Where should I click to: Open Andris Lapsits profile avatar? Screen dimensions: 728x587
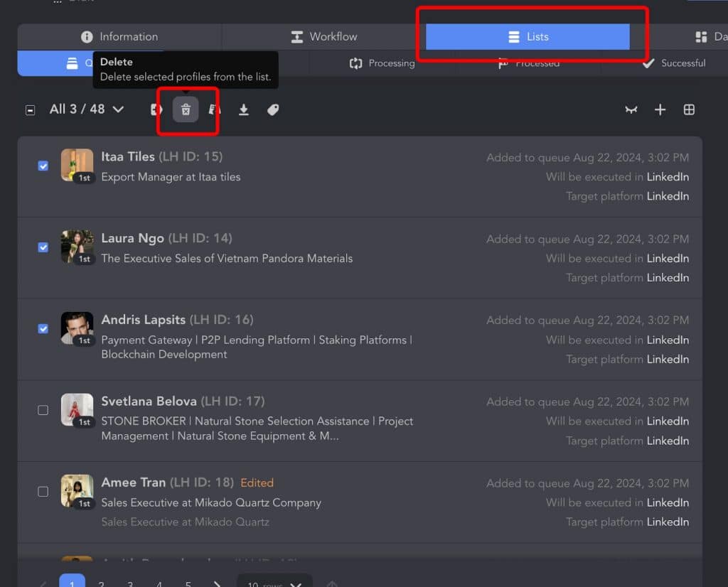tap(77, 328)
